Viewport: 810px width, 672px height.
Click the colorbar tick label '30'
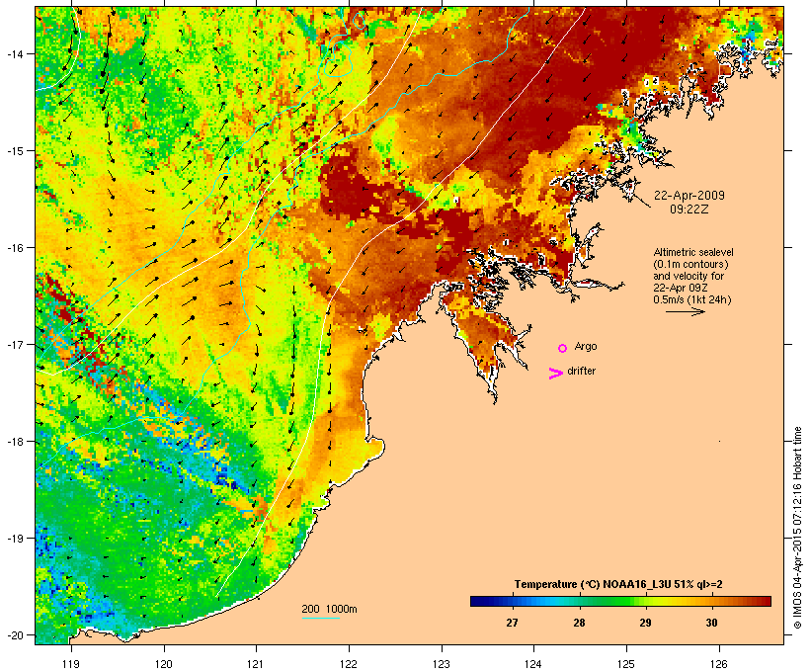click(712, 623)
